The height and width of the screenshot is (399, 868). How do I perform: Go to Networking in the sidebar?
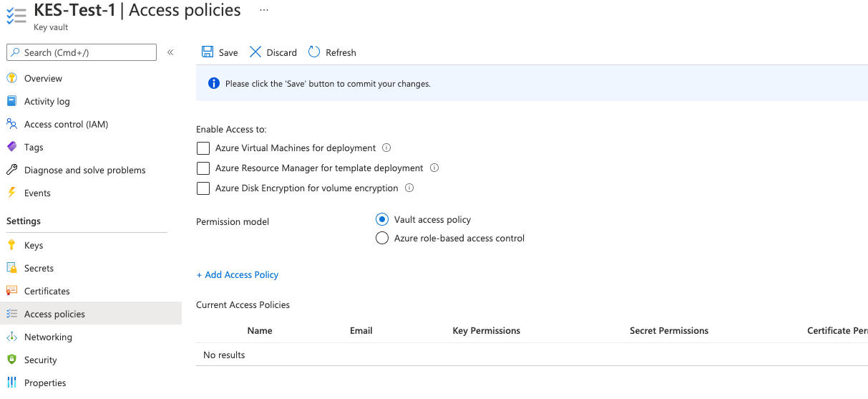click(48, 337)
